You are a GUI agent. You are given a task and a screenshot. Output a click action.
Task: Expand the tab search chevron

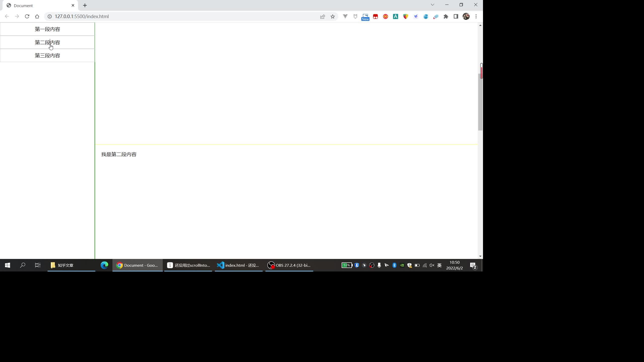pos(432,5)
